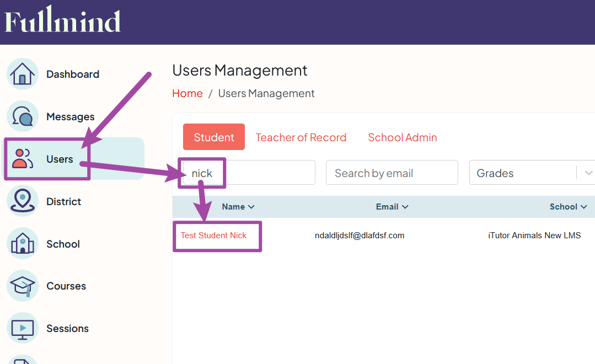The width and height of the screenshot is (595, 364).
Task: Keep the Student tab selected
Action: (x=213, y=137)
